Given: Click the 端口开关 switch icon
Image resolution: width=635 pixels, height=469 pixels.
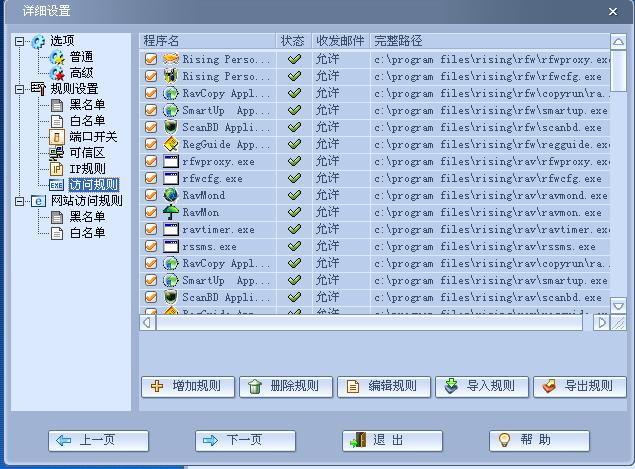Looking at the screenshot, I should click(x=57, y=137).
